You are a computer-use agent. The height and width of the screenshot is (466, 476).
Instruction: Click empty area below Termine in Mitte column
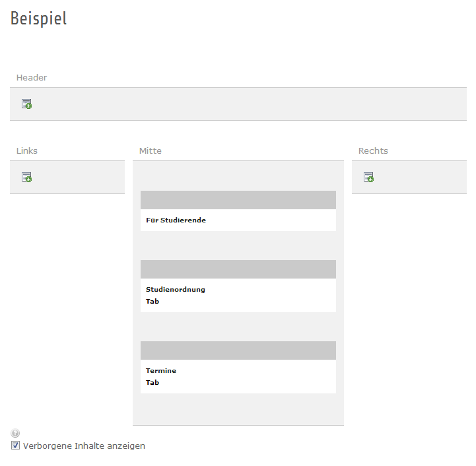pos(238,409)
